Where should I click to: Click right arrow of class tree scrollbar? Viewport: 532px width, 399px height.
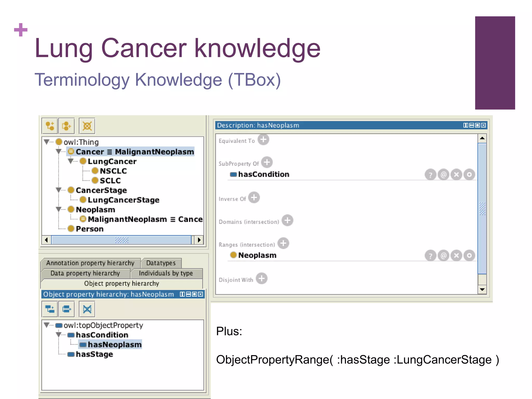point(199,240)
